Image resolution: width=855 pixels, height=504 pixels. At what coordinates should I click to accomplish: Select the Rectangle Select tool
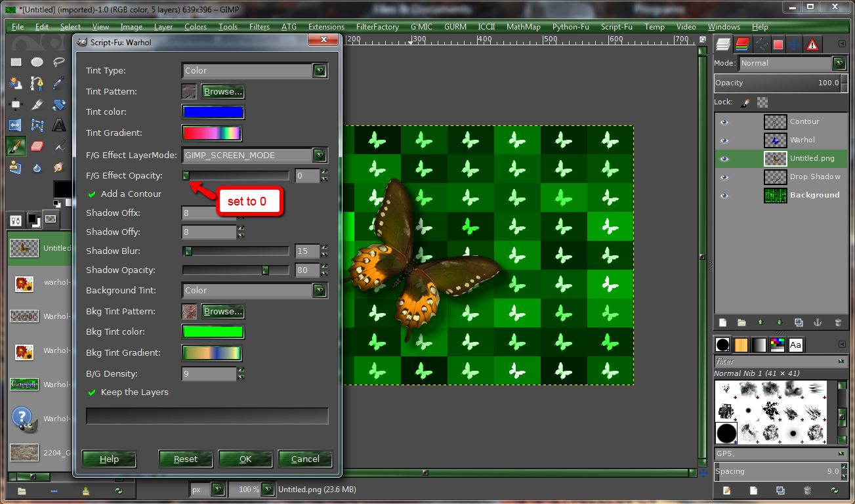click(x=16, y=62)
